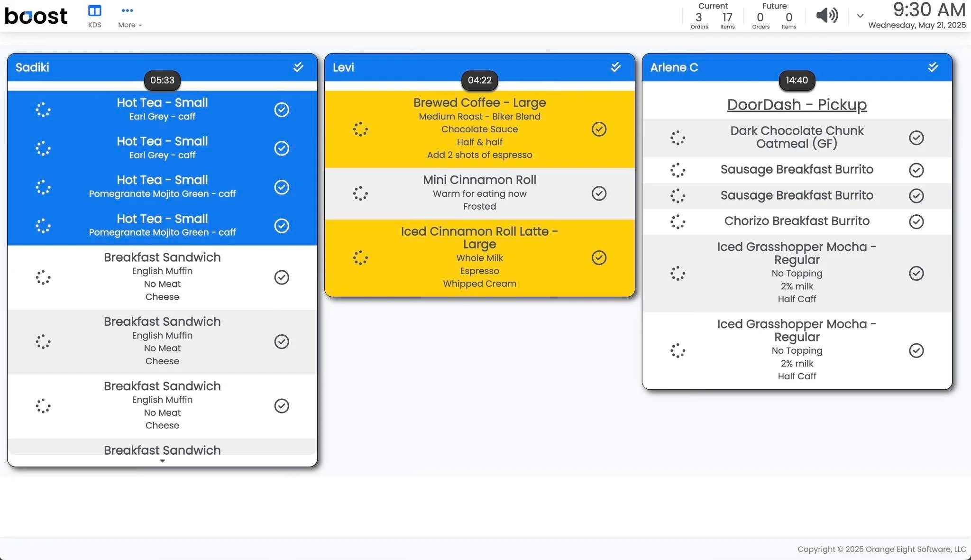The width and height of the screenshot is (971, 560).
Task: Click in-progress spinner for Mini Cinnamon Roll
Action: click(360, 193)
